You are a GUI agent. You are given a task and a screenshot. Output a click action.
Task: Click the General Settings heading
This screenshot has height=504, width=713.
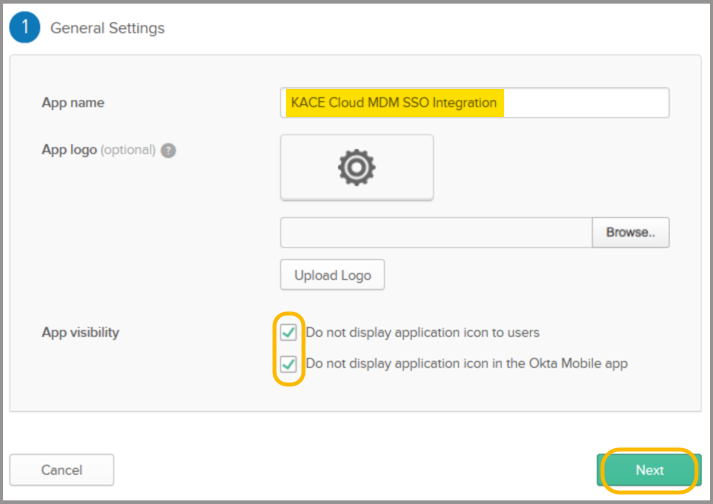tap(107, 28)
